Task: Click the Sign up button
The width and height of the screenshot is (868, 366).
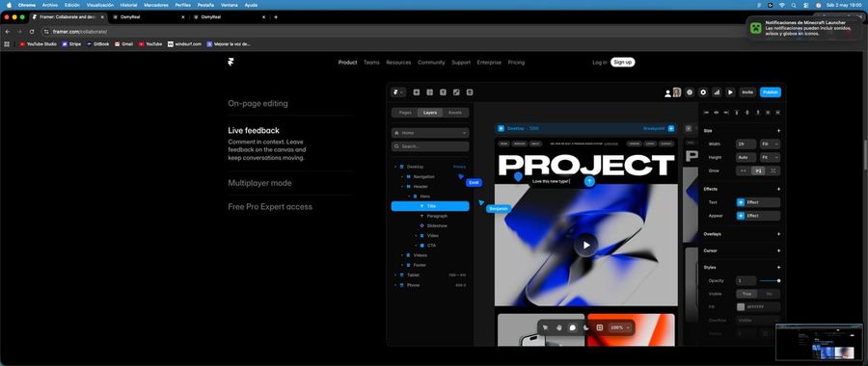Action: tap(623, 63)
